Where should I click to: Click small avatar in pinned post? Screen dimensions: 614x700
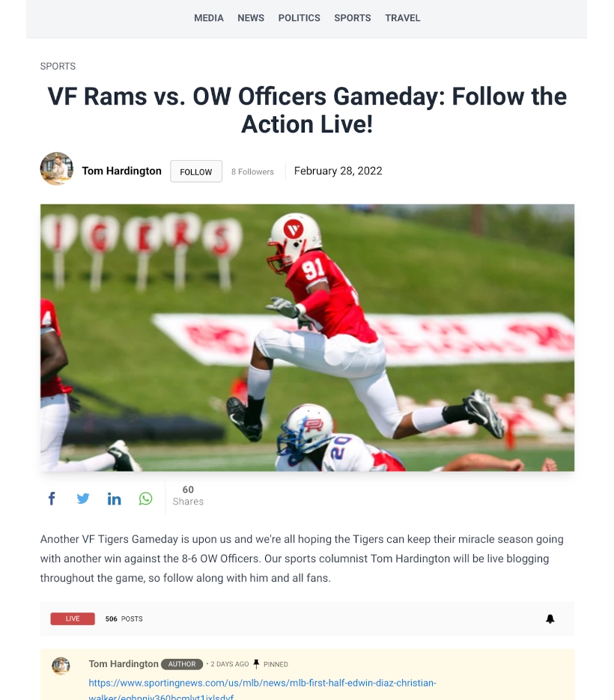click(x=61, y=666)
